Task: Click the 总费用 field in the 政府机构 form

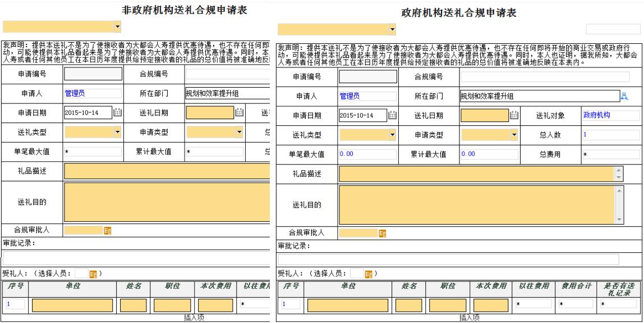Action: tap(611, 154)
